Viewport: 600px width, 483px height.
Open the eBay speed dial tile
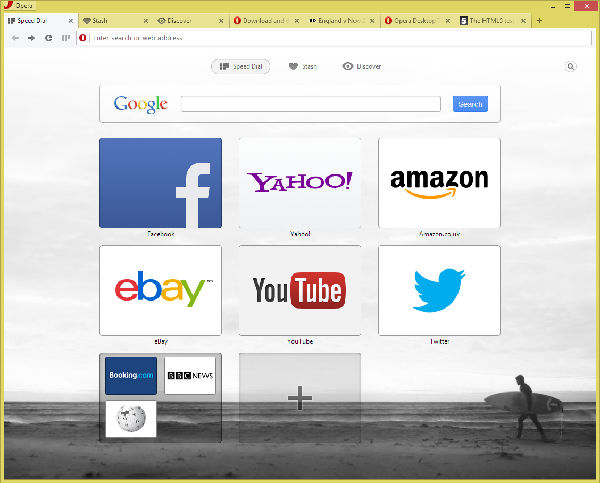[160, 290]
